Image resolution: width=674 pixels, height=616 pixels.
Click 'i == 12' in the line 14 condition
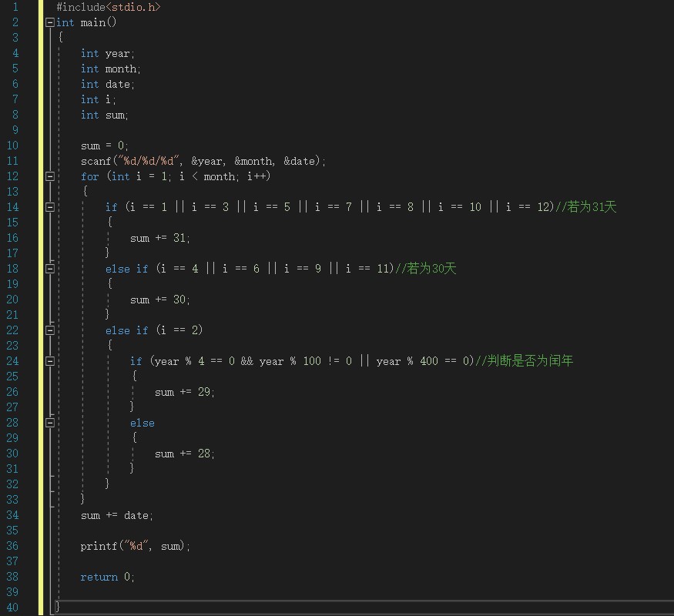pyautogui.click(x=528, y=207)
